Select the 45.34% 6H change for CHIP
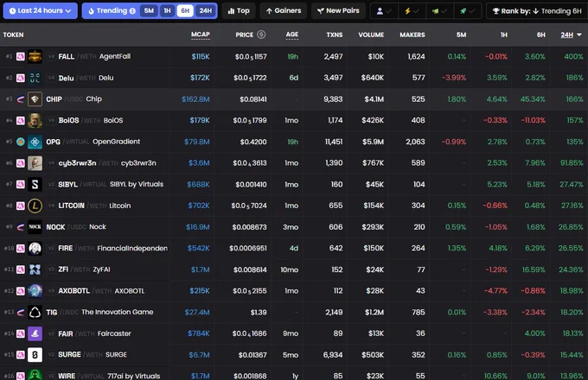This screenshot has width=588, height=380. (533, 99)
